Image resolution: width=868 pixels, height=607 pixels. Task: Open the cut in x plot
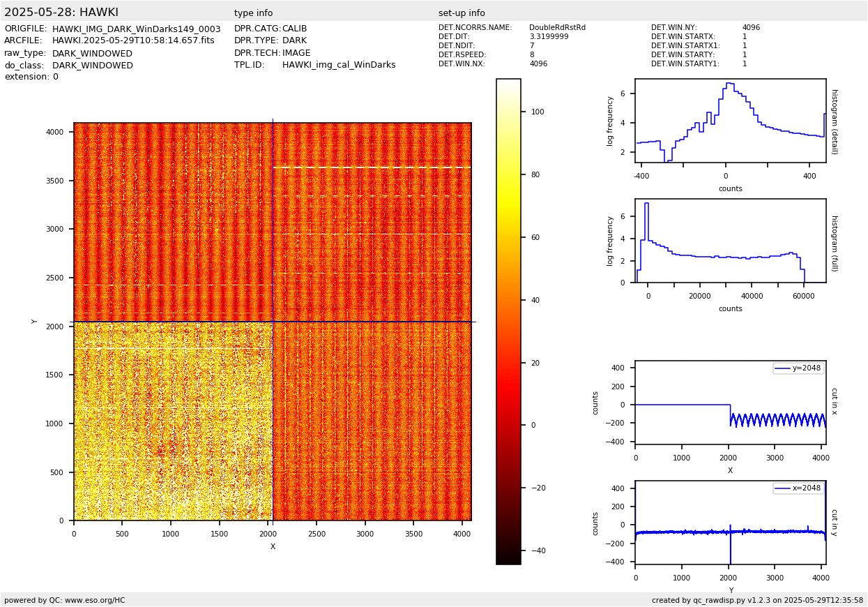(730, 403)
